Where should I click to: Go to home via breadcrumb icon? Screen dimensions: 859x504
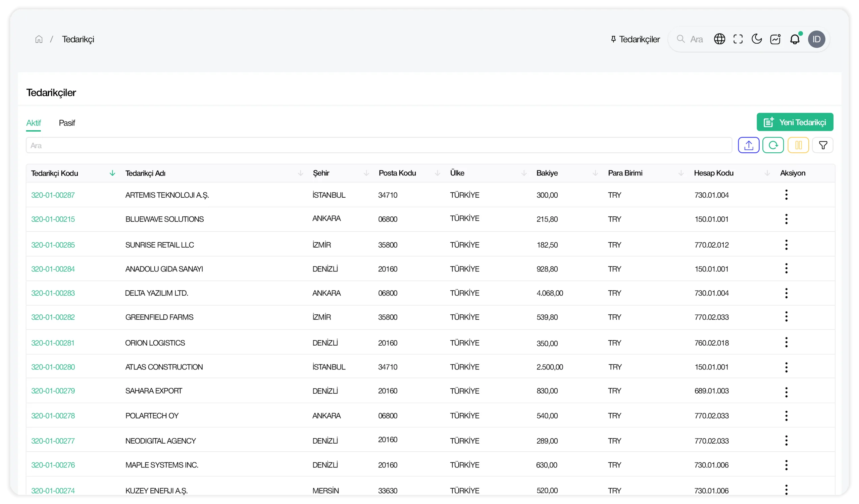coord(39,40)
